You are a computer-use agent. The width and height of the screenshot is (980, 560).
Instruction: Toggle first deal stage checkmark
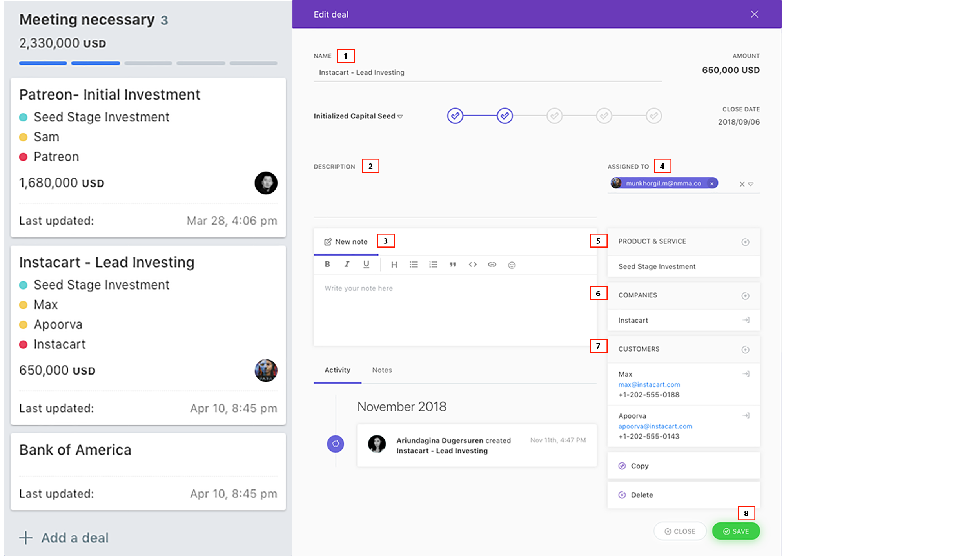[x=455, y=116]
